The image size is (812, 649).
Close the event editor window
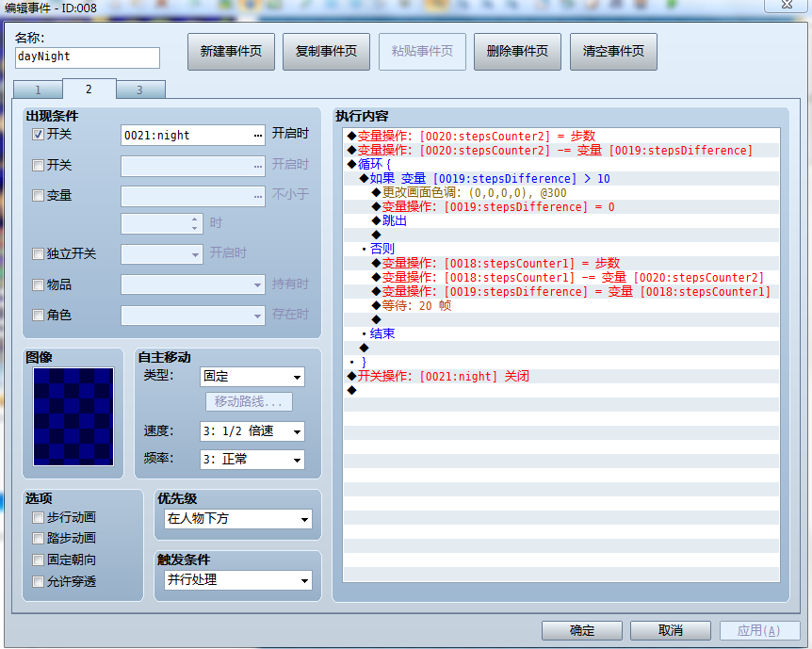pyautogui.click(x=787, y=5)
